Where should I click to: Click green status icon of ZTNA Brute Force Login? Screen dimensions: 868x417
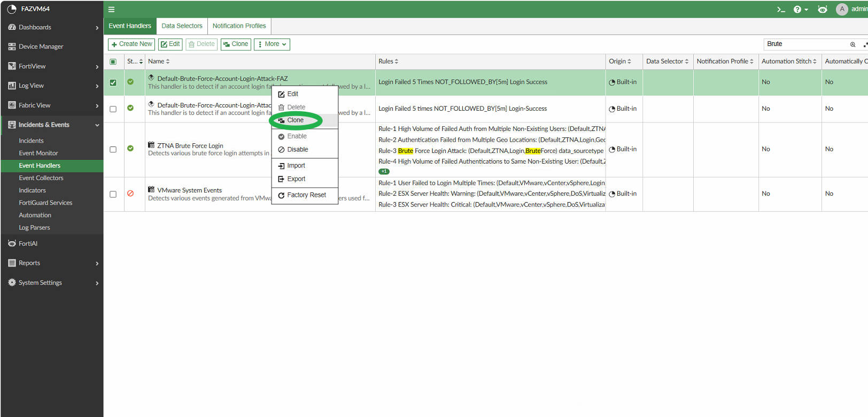point(130,148)
